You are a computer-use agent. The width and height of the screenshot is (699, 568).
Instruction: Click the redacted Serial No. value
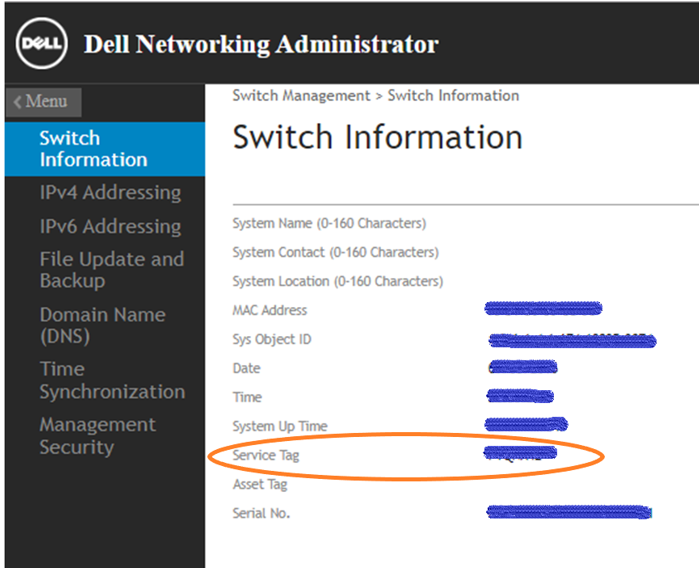tap(568, 513)
